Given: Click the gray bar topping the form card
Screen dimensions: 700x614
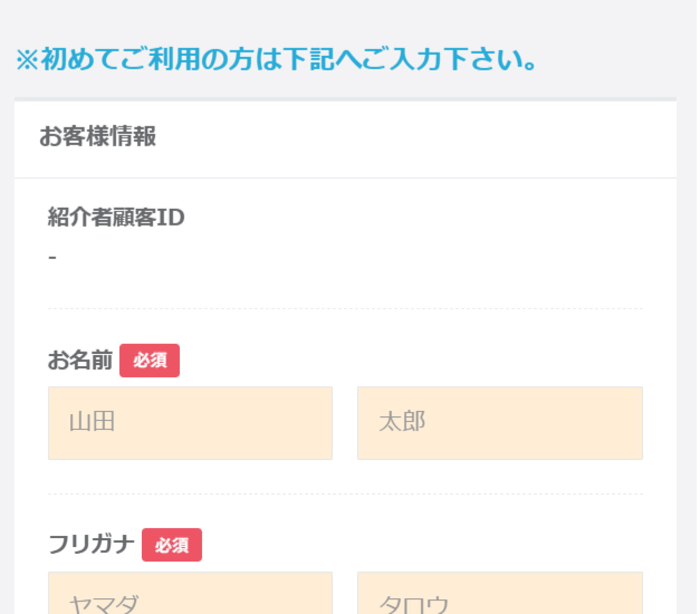Looking at the screenshot, I should tap(345, 99).
